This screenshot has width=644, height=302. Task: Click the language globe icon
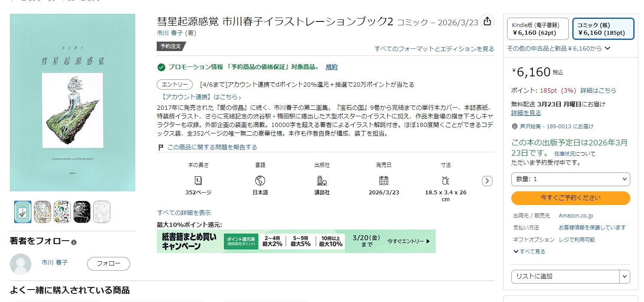[x=260, y=180]
